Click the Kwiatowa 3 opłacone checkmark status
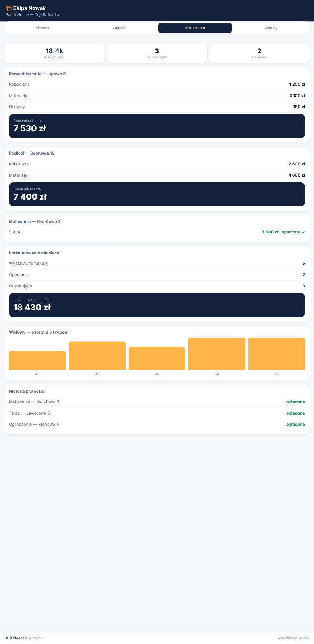 coord(283,232)
